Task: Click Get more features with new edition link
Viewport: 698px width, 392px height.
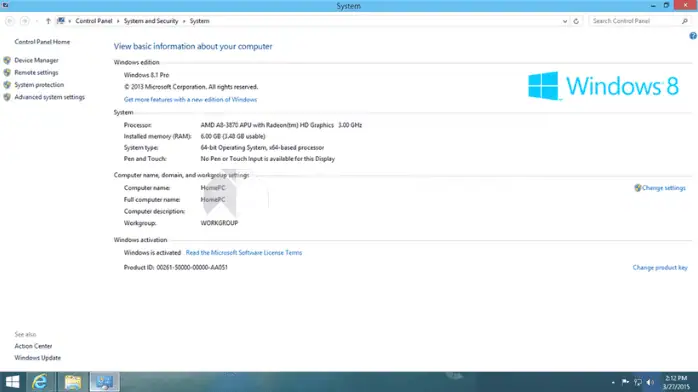Action: pyautogui.click(x=190, y=100)
